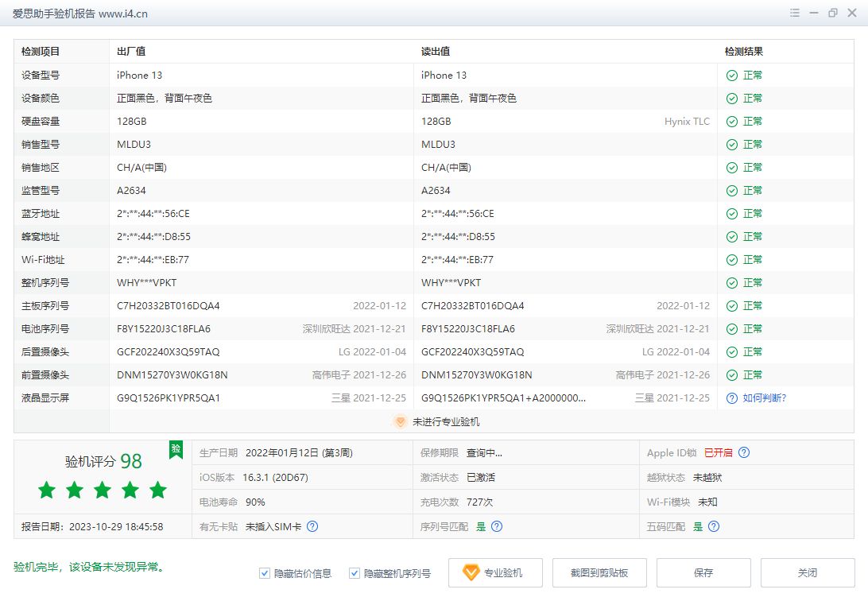Viewport: 868px width, 601px height.
Task: Uncheck 隐藏估价信息 checkbox
Action: 264,572
